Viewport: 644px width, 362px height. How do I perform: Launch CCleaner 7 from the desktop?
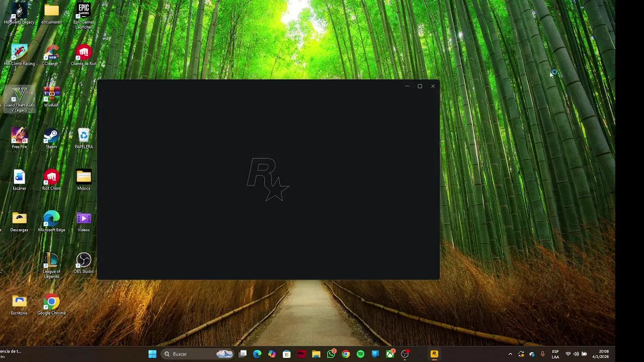51,55
